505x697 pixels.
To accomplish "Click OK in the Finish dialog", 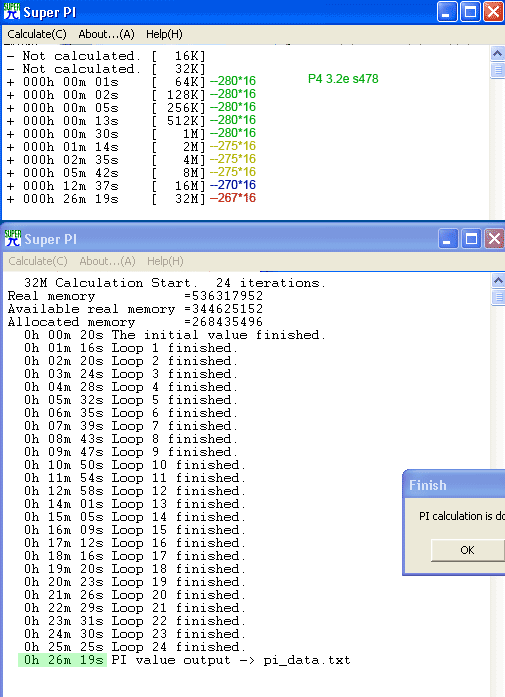I will click(x=468, y=550).
